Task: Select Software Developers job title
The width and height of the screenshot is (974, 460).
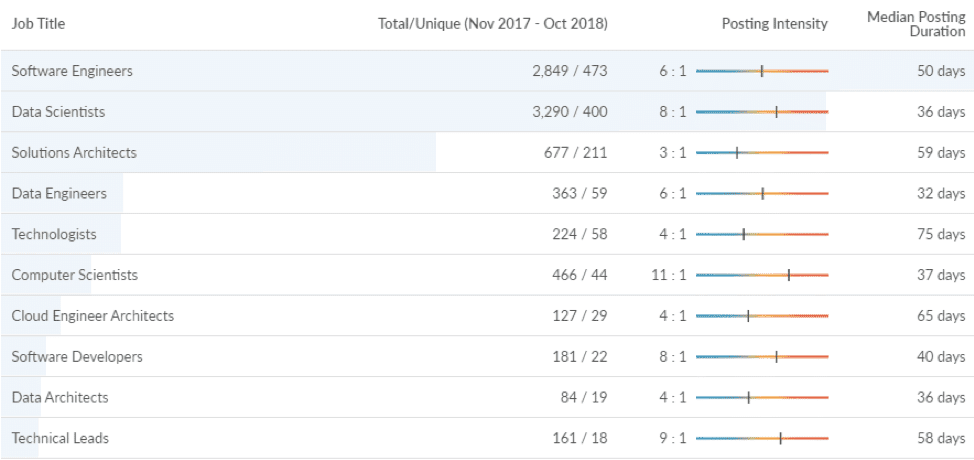Action: click(77, 357)
